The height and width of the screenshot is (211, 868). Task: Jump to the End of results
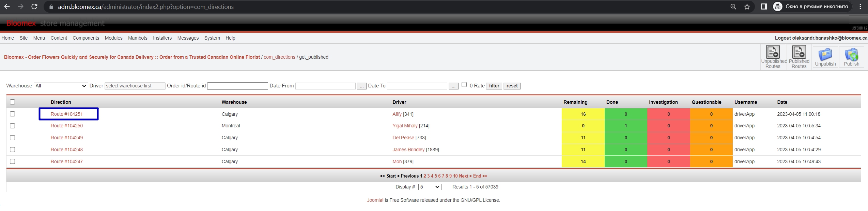(480, 176)
